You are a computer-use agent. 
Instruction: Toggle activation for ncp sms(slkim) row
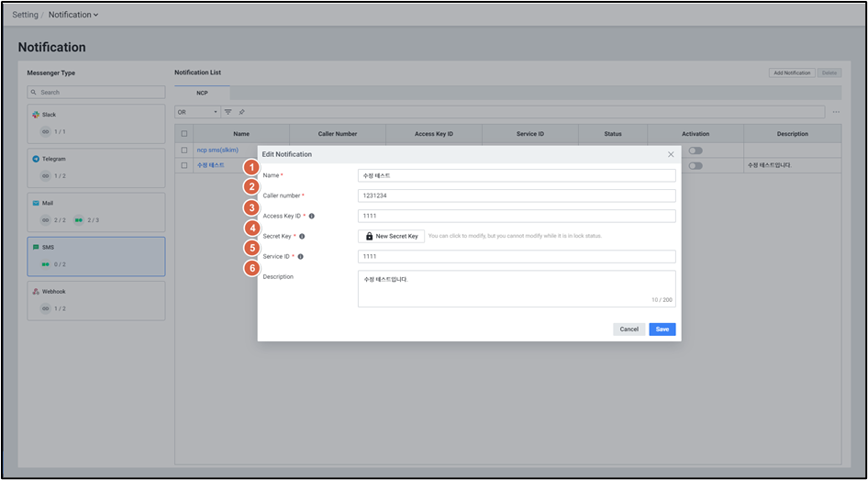click(x=696, y=151)
